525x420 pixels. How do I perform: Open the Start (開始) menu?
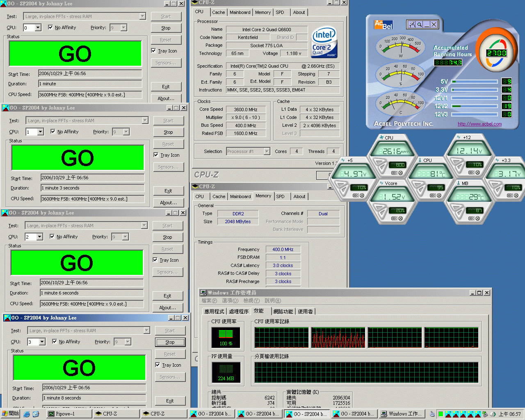[10, 414]
